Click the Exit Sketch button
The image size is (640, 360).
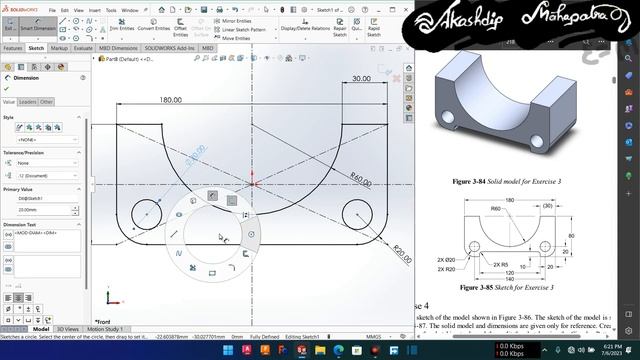coord(10,25)
